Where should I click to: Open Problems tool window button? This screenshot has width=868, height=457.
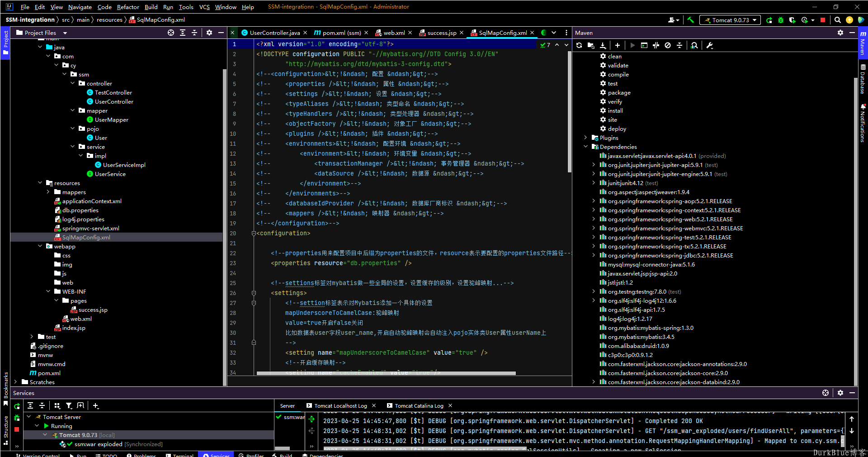[142, 454]
